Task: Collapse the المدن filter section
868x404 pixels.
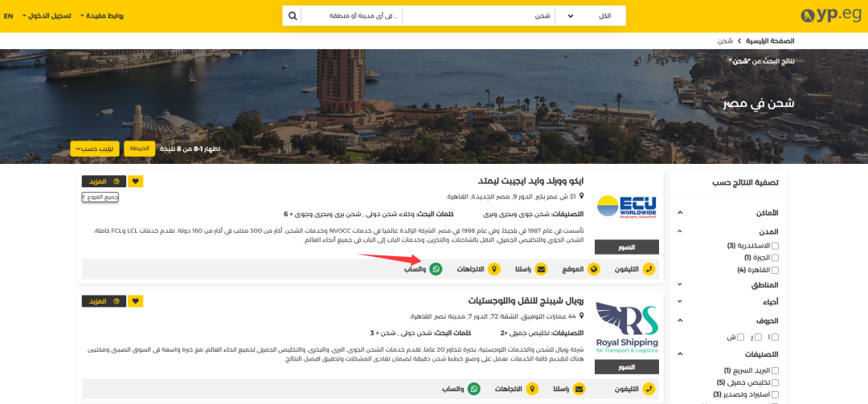Action: [x=681, y=231]
